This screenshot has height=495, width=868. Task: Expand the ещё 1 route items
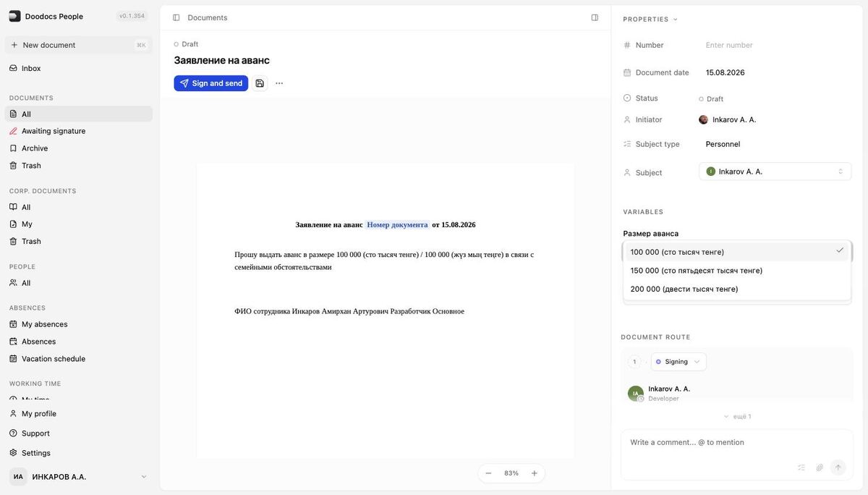737,417
